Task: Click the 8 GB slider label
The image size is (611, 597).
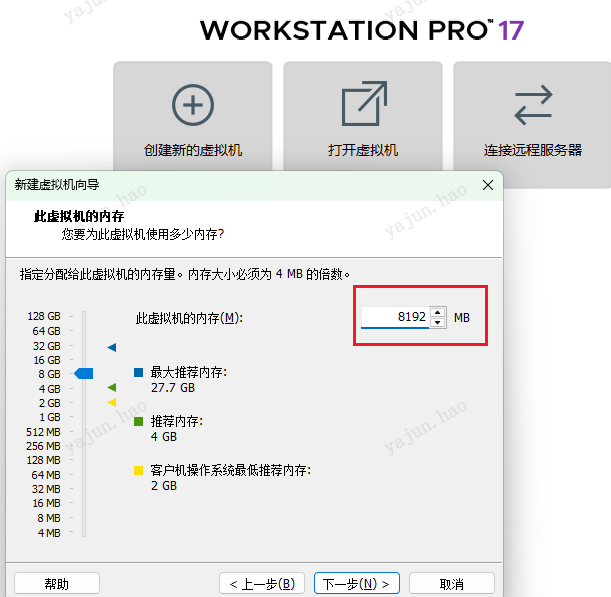Action: coord(49,374)
